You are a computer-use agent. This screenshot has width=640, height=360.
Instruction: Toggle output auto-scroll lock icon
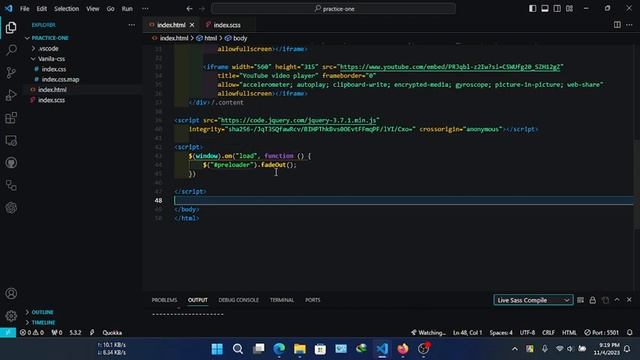coord(593,300)
